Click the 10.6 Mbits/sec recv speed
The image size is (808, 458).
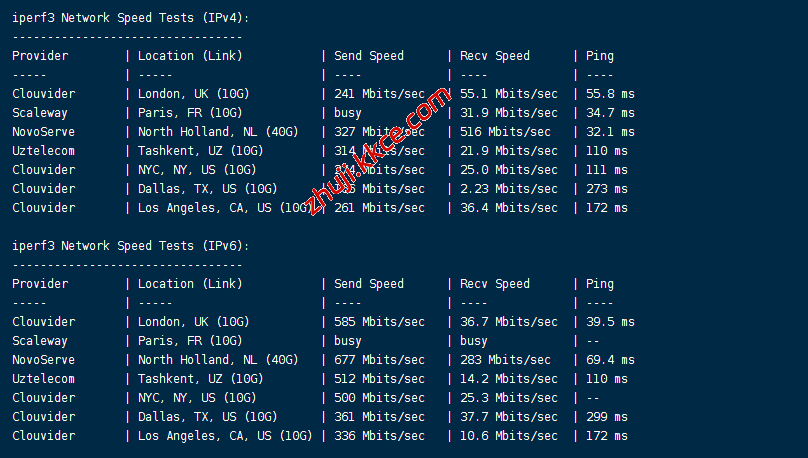click(509, 436)
